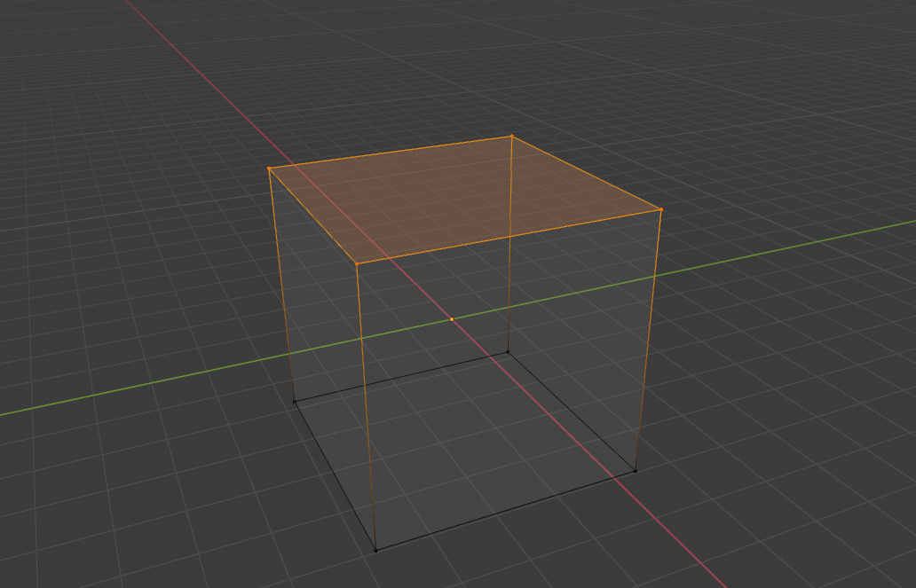Select the front-left vertical edge of the cube
The image size is (916, 588).
367,408
